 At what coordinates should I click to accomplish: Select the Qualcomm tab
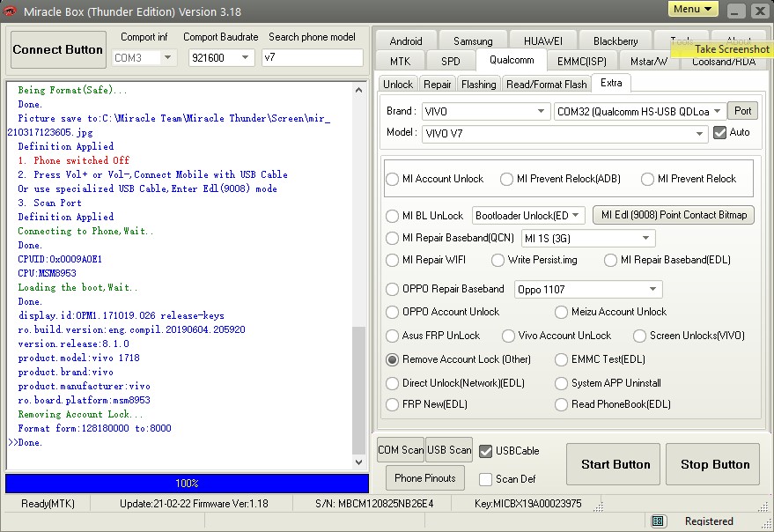tap(512, 60)
